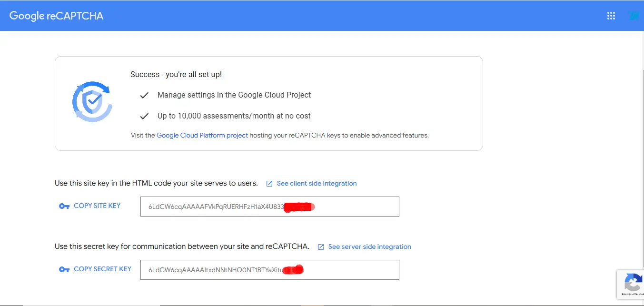The image size is (644, 306).
Task: Select the secret key text field
Action: click(269, 270)
